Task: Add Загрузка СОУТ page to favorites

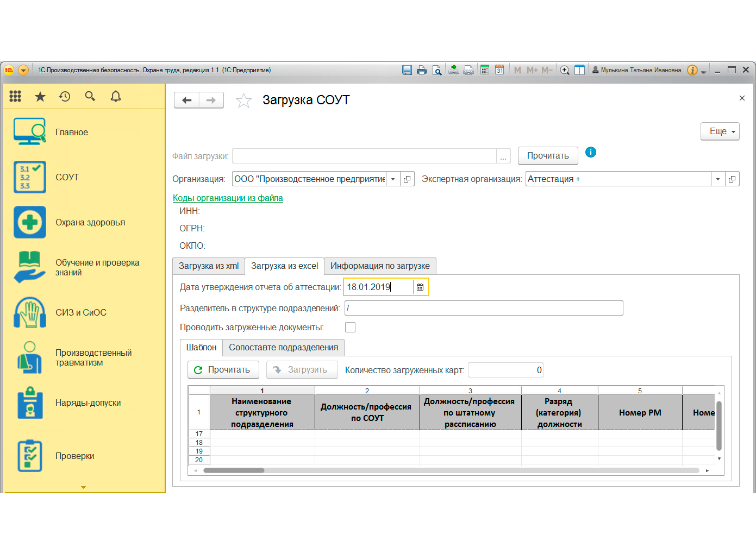Action: pos(243,100)
